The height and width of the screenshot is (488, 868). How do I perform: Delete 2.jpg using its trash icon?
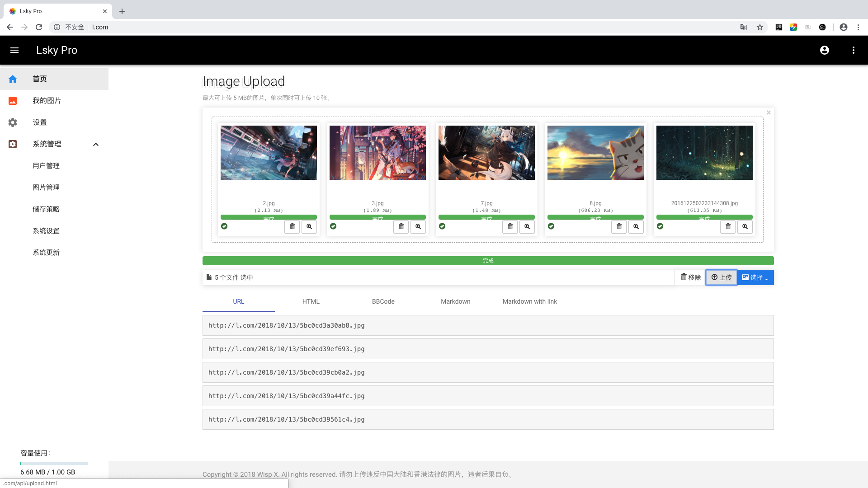click(292, 226)
